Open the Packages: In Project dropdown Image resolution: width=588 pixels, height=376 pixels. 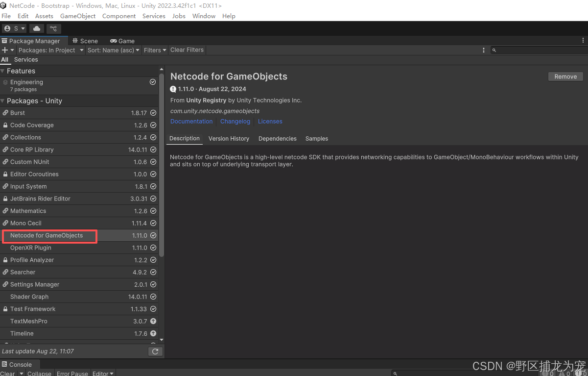coord(51,50)
